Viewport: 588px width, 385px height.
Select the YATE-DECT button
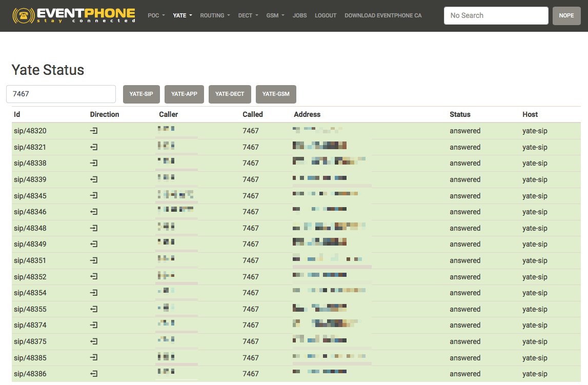230,94
